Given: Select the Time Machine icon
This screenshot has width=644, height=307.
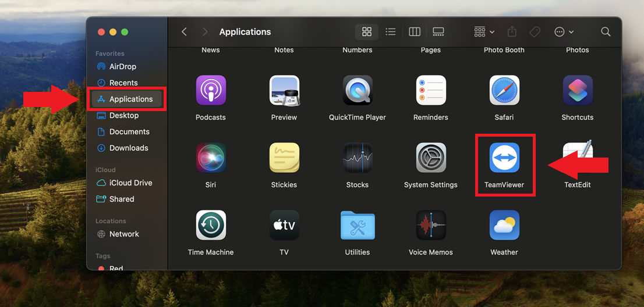Looking at the screenshot, I should click(211, 225).
